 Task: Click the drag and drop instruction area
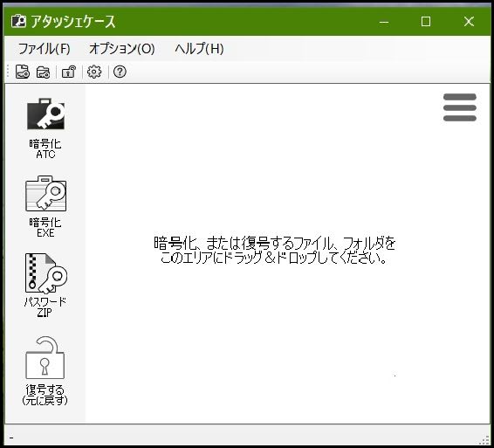274,251
